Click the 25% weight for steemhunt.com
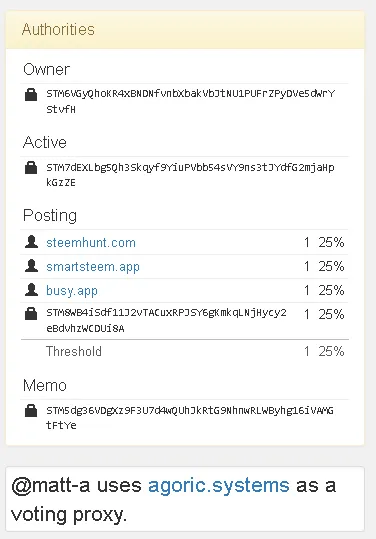This screenshot has height=539, width=376. (331, 242)
